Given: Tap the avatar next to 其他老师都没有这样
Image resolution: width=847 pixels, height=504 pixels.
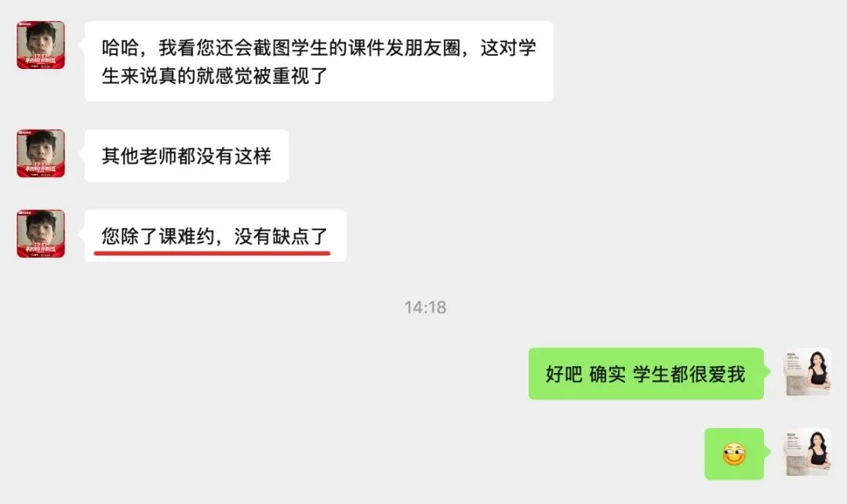Looking at the screenshot, I should pyautogui.click(x=41, y=154).
